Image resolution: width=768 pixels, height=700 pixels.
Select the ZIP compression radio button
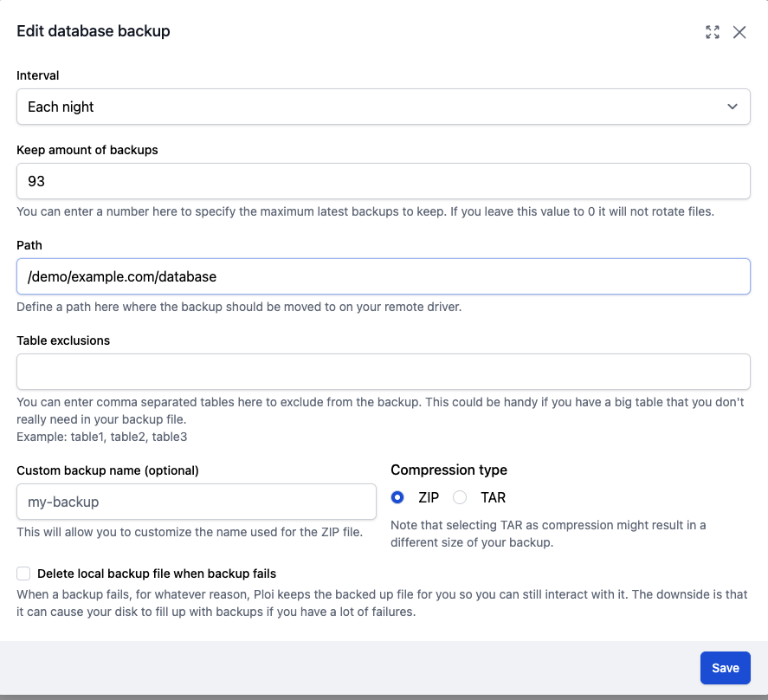pyautogui.click(x=397, y=497)
